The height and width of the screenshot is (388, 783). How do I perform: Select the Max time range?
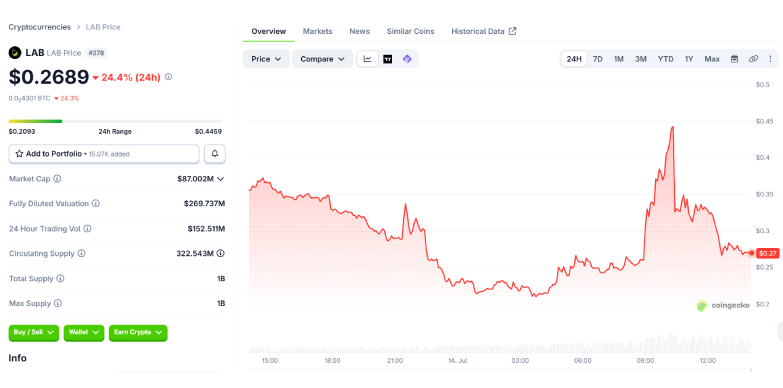pyautogui.click(x=712, y=59)
